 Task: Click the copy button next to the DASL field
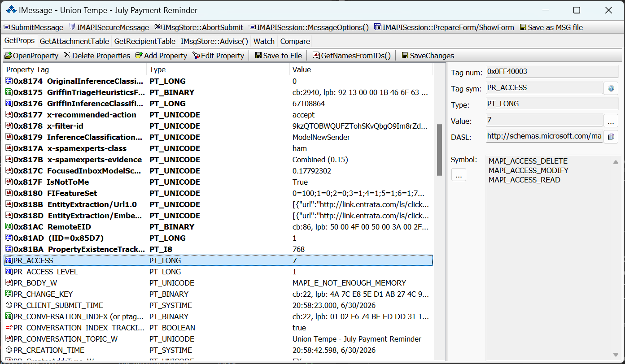pos(611,137)
